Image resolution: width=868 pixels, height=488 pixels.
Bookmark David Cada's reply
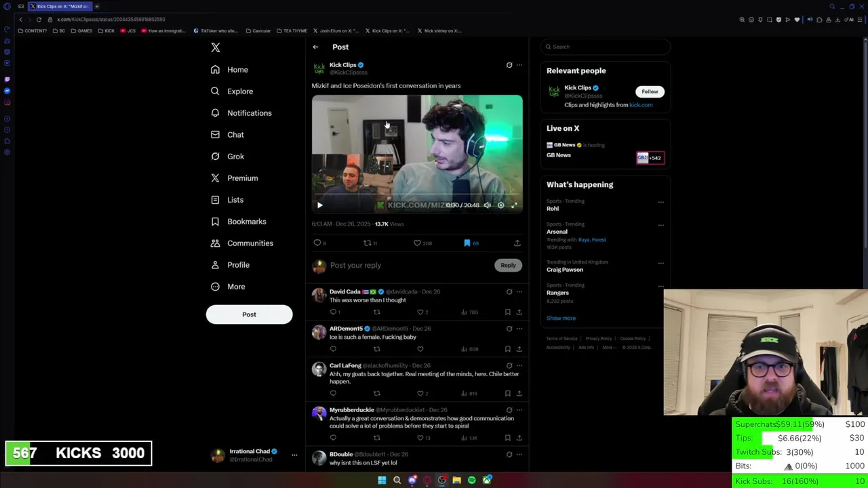(x=507, y=312)
